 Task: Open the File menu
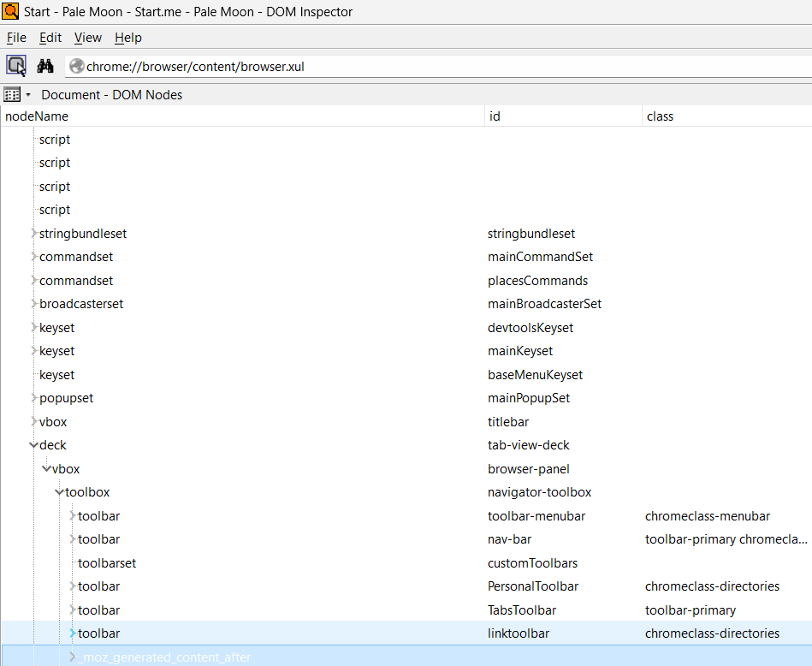click(16, 38)
